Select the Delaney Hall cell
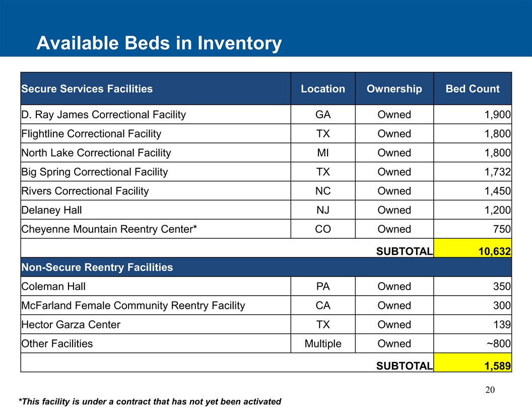The height and width of the screenshot is (411, 532). [51, 211]
